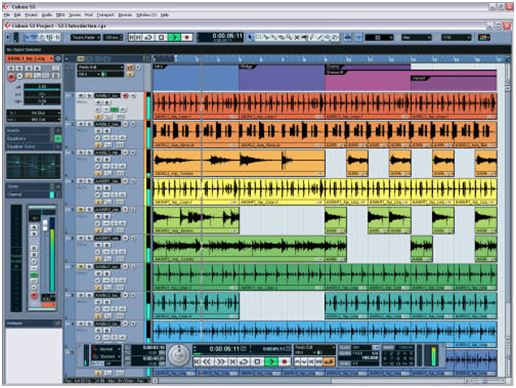Record-enable the yellow audio track
The width and height of the screenshot is (516, 388).
125,182
